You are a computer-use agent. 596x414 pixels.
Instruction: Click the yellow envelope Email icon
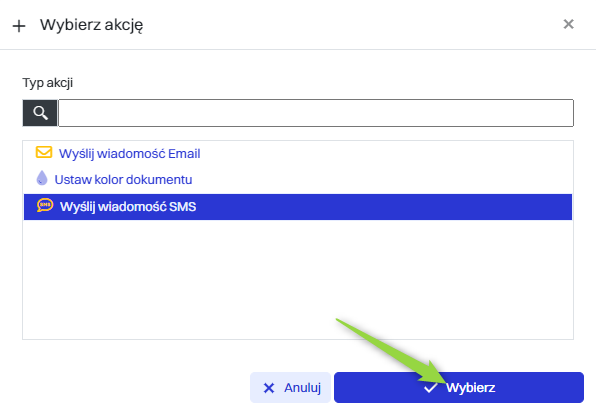click(44, 152)
